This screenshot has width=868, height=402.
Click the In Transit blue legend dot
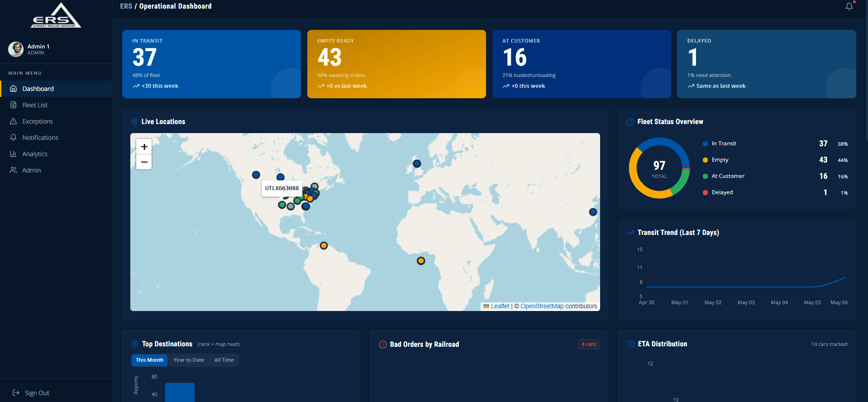(x=705, y=144)
